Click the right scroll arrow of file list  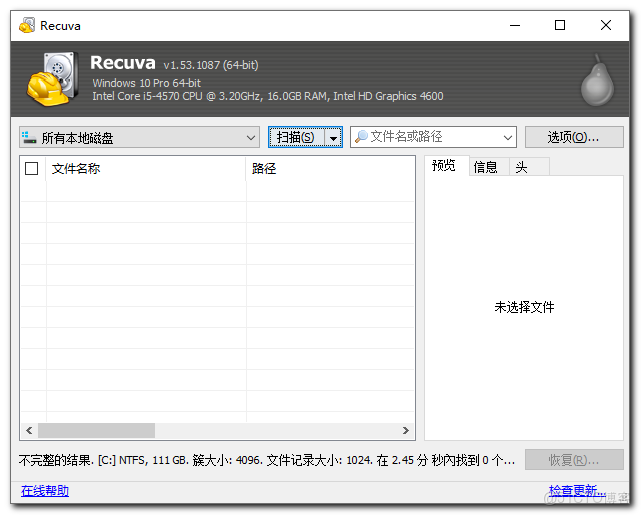point(406,430)
